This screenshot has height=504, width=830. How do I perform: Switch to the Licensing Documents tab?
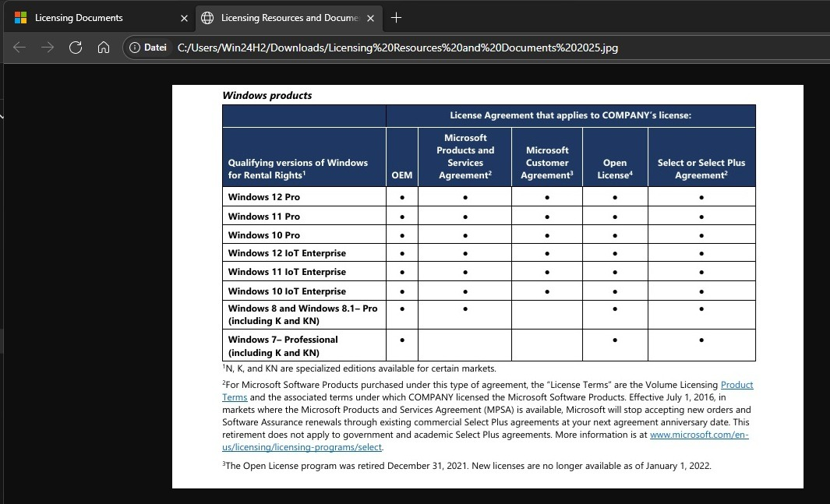(x=79, y=18)
